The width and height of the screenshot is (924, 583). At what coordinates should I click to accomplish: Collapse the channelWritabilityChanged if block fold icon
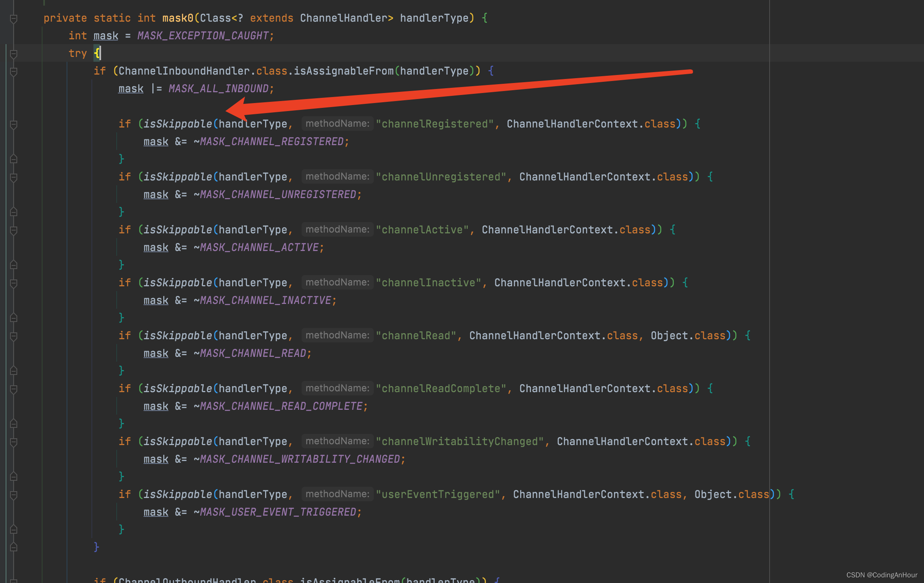(14, 442)
